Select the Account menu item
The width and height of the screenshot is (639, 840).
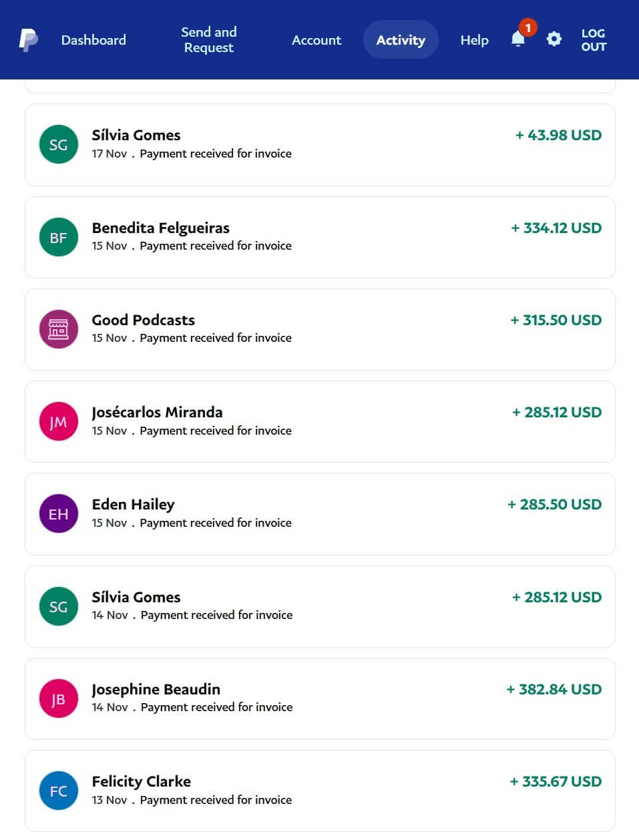point(316,40)
